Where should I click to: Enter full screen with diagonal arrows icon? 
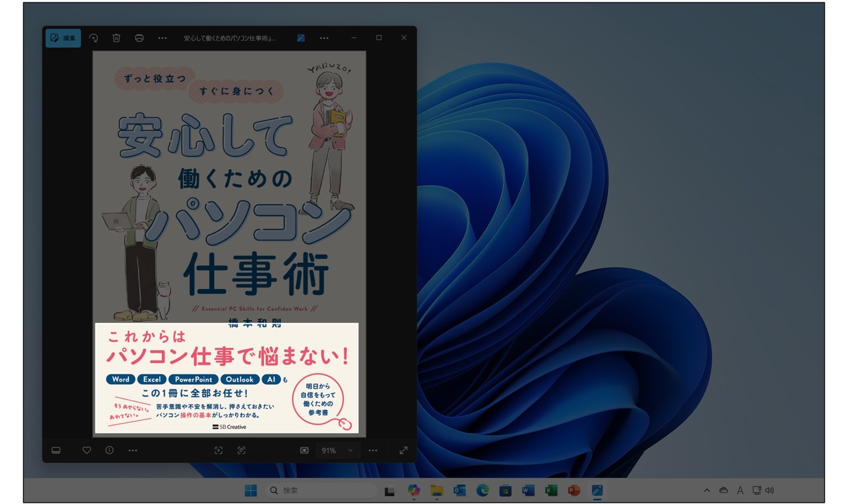coord(404,450)
